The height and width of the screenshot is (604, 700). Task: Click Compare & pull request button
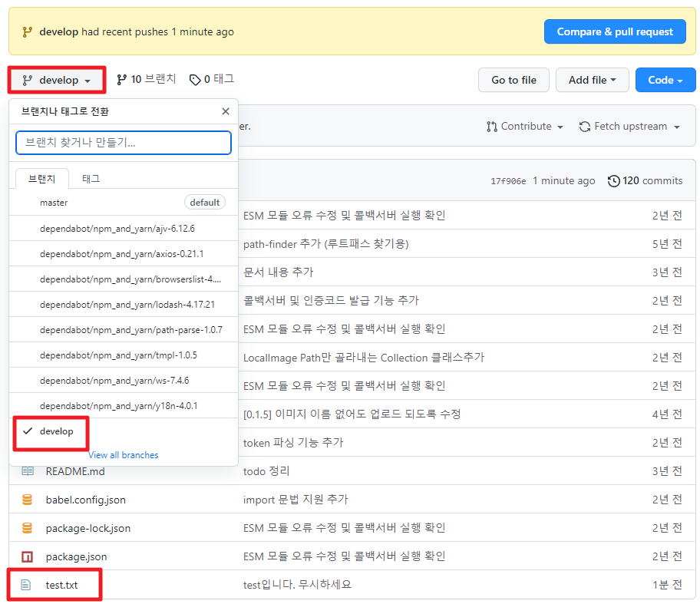[x=615, y=31]
